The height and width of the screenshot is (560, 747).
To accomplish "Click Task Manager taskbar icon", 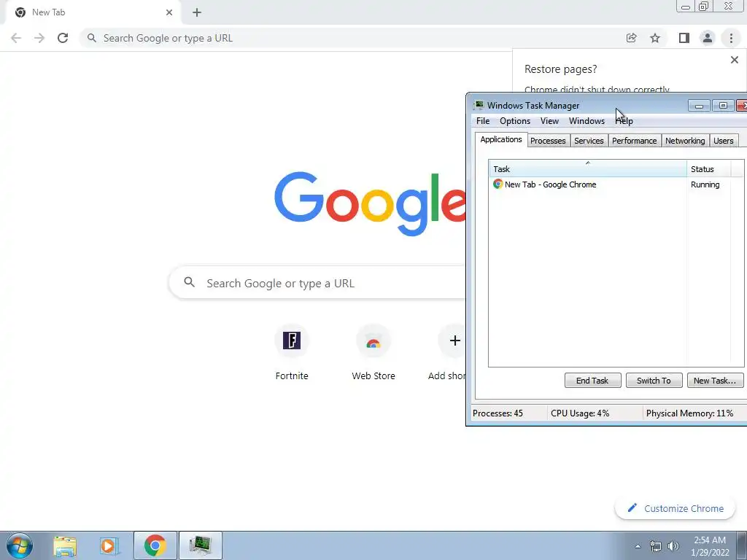I will point(200,545).
